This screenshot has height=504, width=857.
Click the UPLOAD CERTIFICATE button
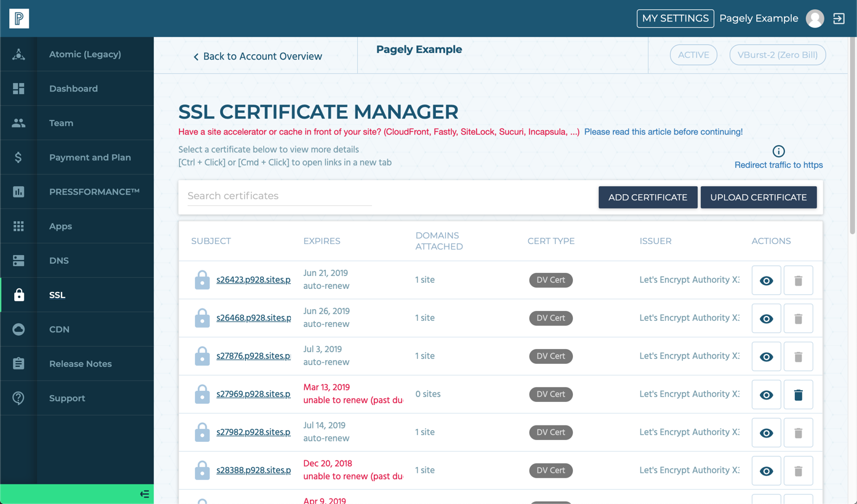(x=758, y=197)
